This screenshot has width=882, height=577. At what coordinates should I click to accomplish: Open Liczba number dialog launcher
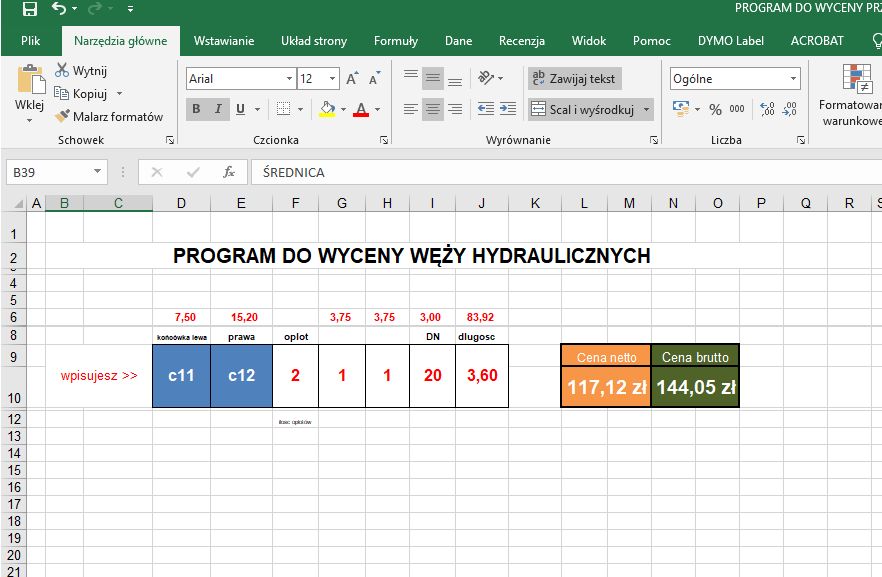coord(800,140)
